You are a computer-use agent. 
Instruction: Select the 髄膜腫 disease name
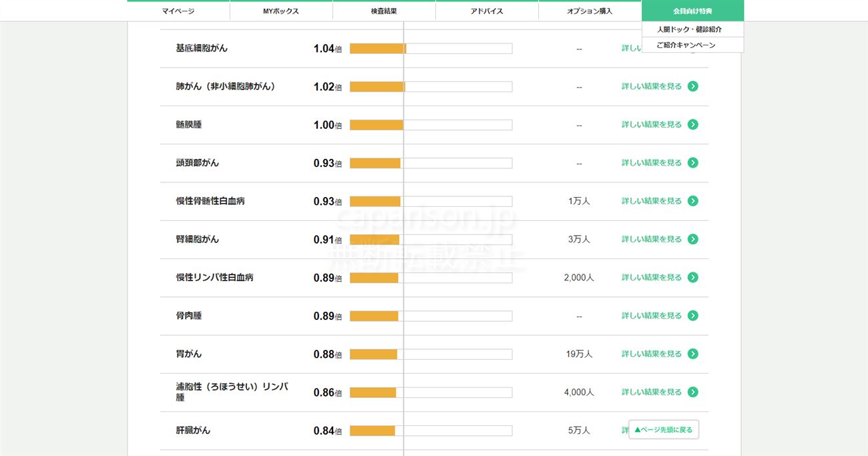pos(189,124)
